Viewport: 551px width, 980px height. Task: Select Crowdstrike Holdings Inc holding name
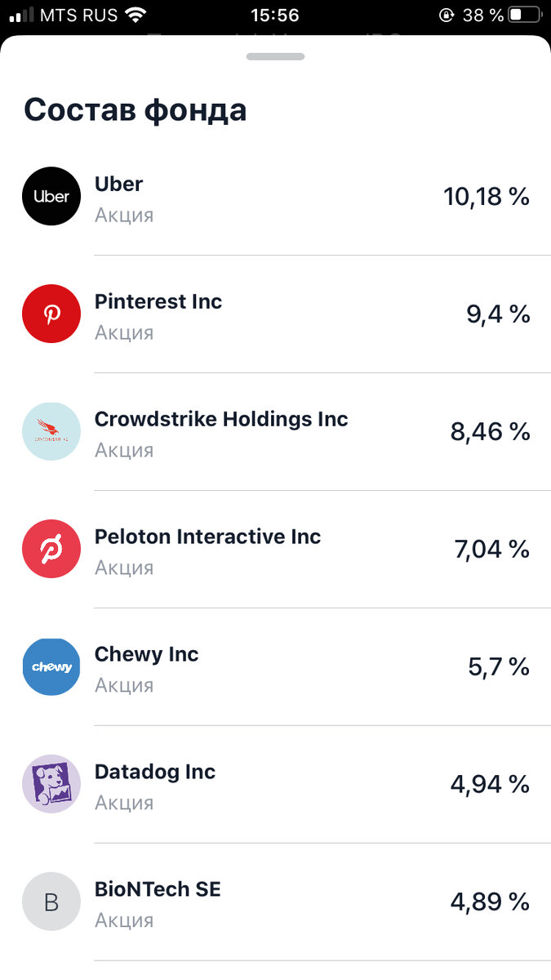click(x=221, y=420)
